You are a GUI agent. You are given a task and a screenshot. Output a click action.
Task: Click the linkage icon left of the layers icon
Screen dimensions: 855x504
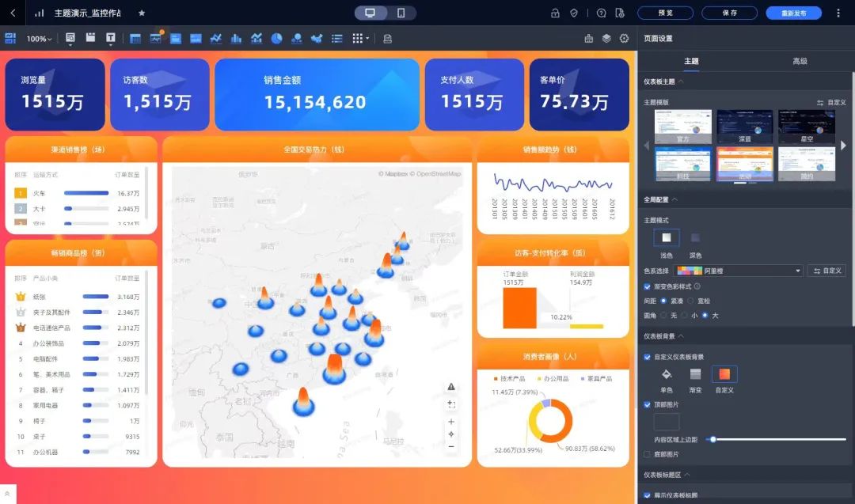[x=588, y=39]
